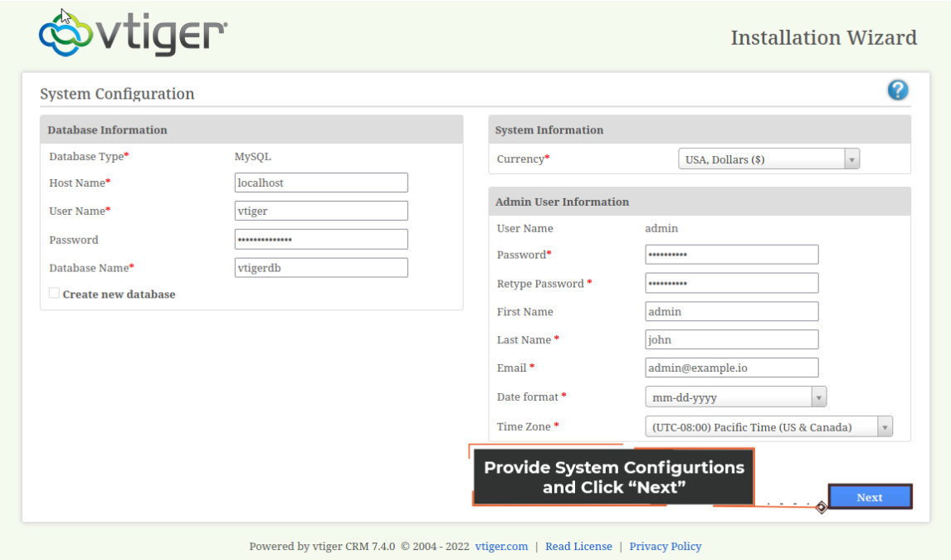Screen dimensions: 951x560
Task: Open the Read License link
Action: click(578, 546)
